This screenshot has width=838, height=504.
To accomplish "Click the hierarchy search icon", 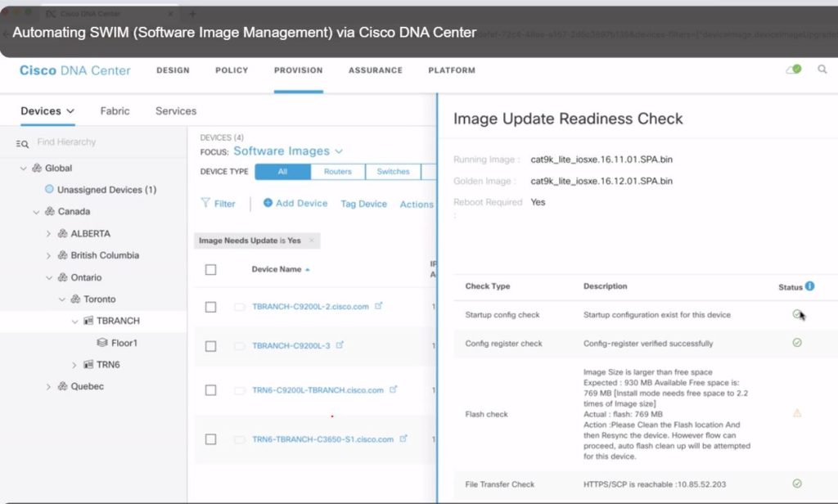I will point(22,143).
